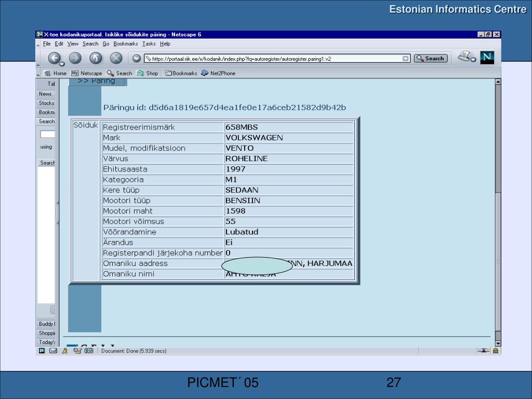Open the Edit menu
This screenshot has height=399, width=532.
click(x=59, y=44)
